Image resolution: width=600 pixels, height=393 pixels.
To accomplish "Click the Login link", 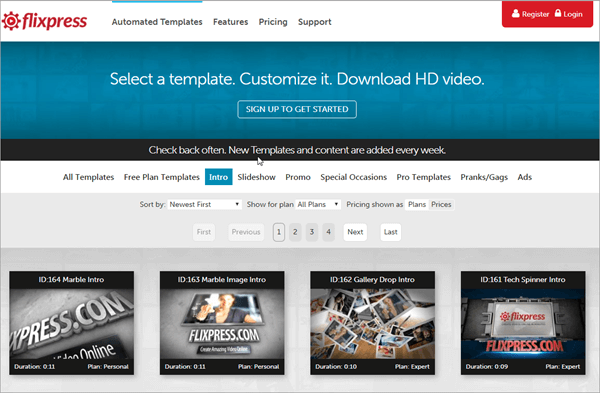I will point(573,14).
